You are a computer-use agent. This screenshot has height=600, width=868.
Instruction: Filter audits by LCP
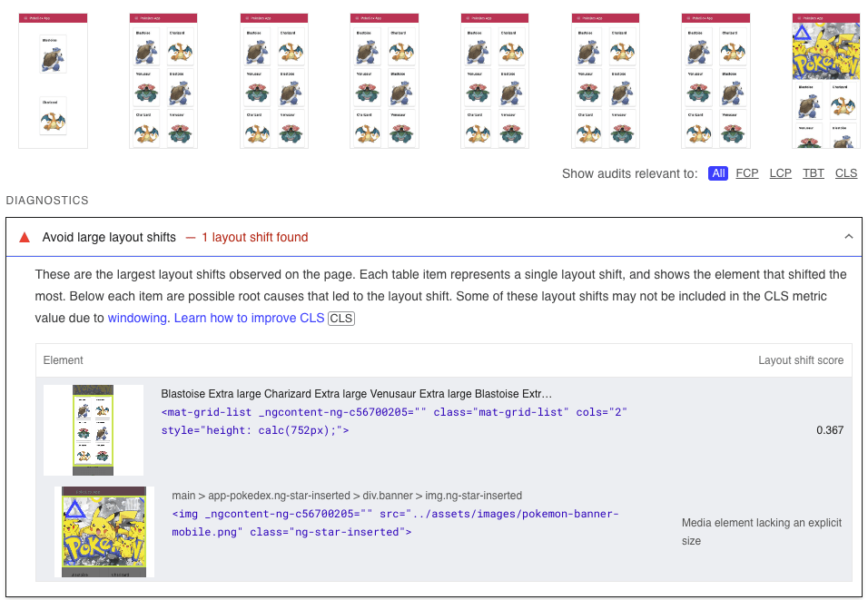pyautogui.click(x=780, y=173)
